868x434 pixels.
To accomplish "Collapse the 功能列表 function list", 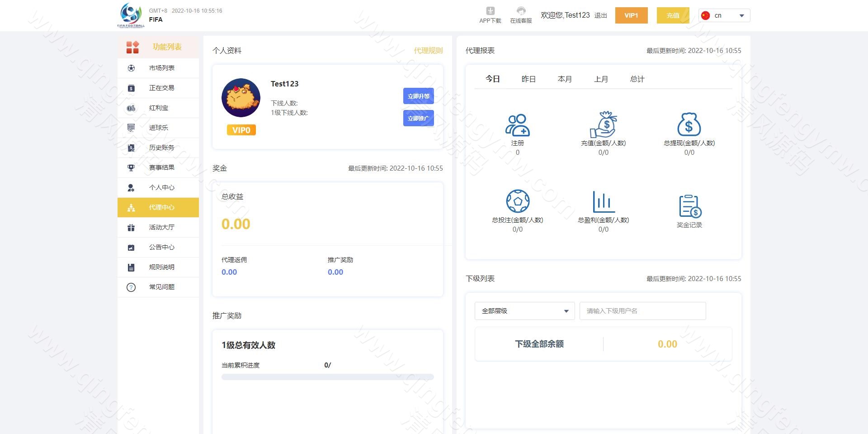I will coord(158,47).
